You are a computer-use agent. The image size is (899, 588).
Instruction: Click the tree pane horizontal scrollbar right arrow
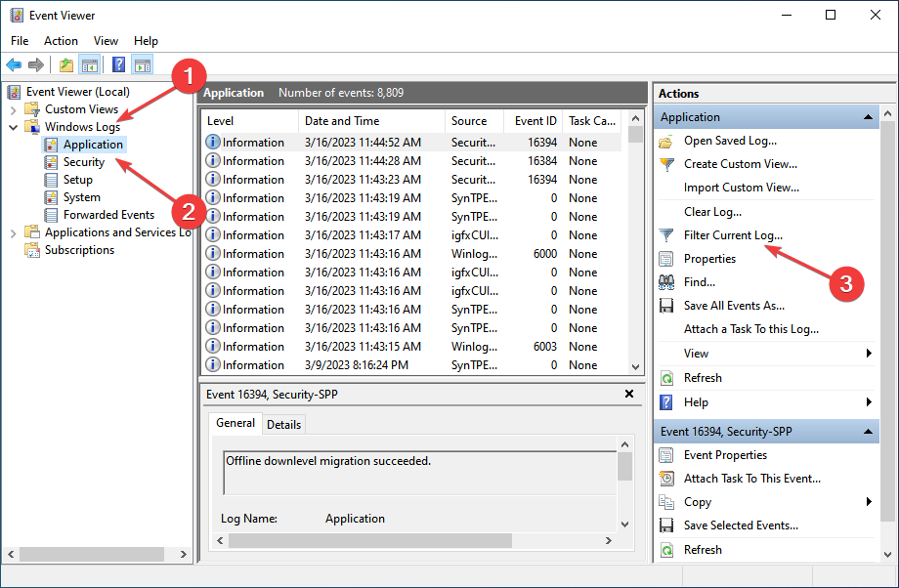click(184, 554)
